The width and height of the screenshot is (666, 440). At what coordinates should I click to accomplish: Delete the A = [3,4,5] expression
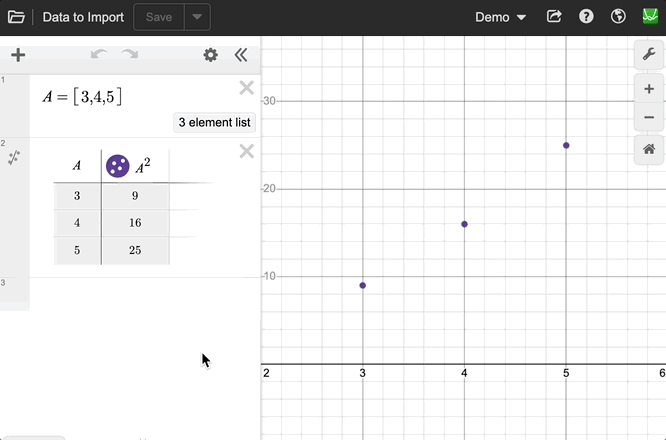click(x=246, y=88)
